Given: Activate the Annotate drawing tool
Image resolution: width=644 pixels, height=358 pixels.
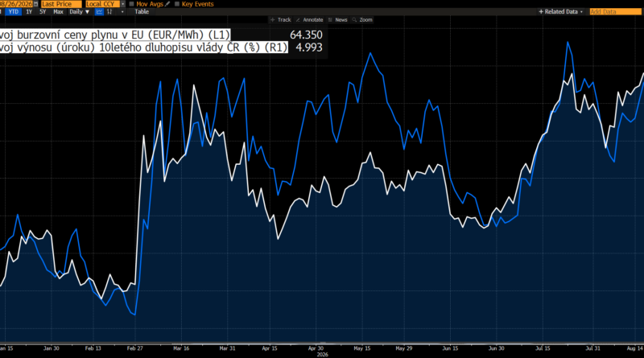Looking at the screenshot, I should (309, 19).
